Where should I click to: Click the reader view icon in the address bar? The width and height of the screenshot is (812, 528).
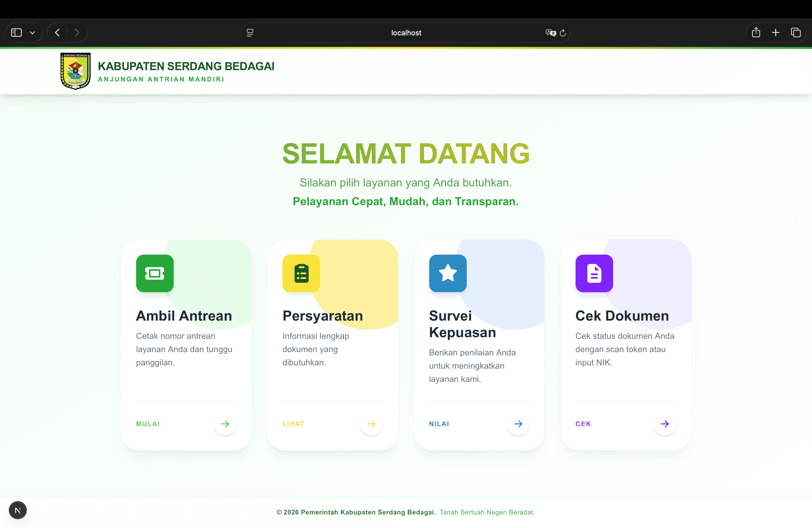click(x=250, y=32)
